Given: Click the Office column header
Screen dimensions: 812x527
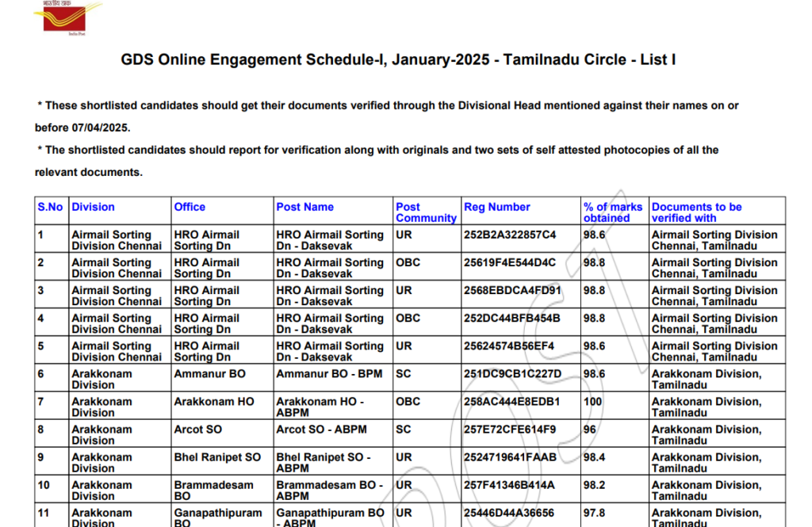Looking at the screenshot, I should tap(190, 207).
